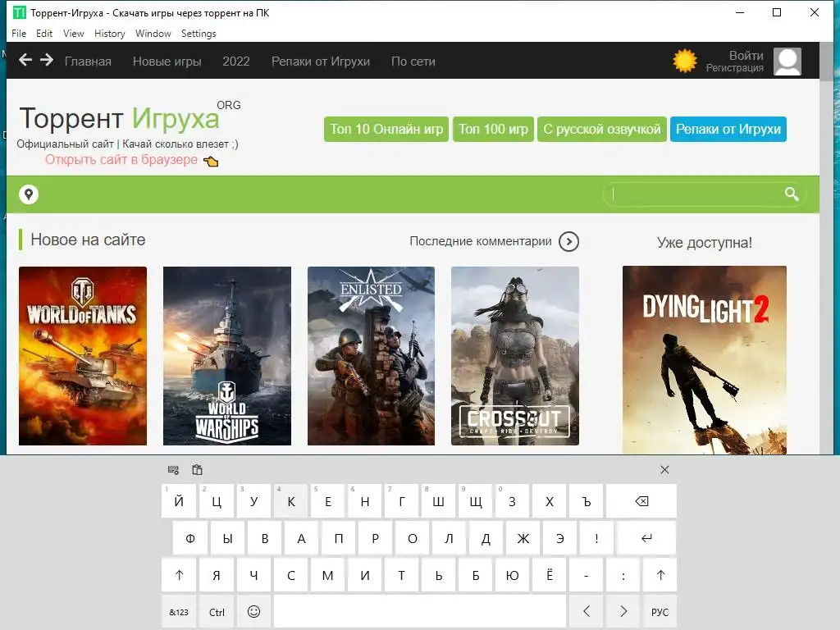Open the Edit menu

[44, 33]
